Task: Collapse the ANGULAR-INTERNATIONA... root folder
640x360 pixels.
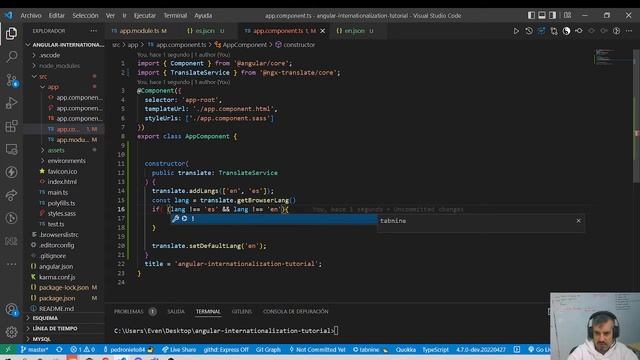Action: (x=64, y=45)
